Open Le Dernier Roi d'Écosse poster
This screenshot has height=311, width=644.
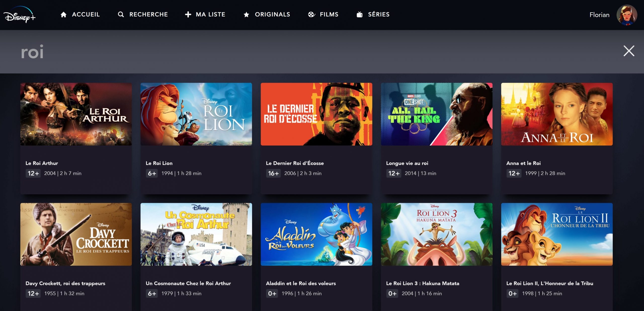tap(316, 114)
